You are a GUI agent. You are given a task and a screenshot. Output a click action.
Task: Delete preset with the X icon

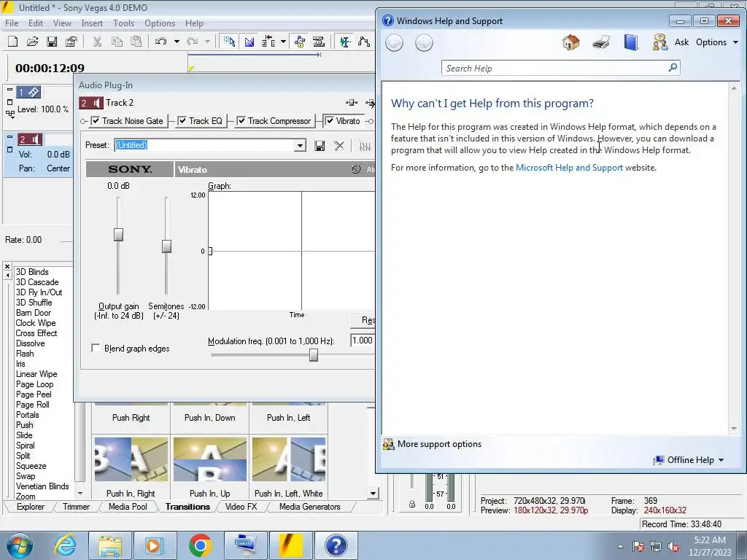click(x=339, y=145)
